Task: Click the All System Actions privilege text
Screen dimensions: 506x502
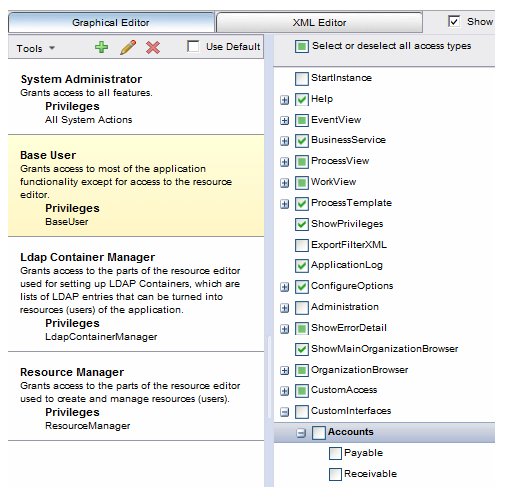Action: [88, 120]
